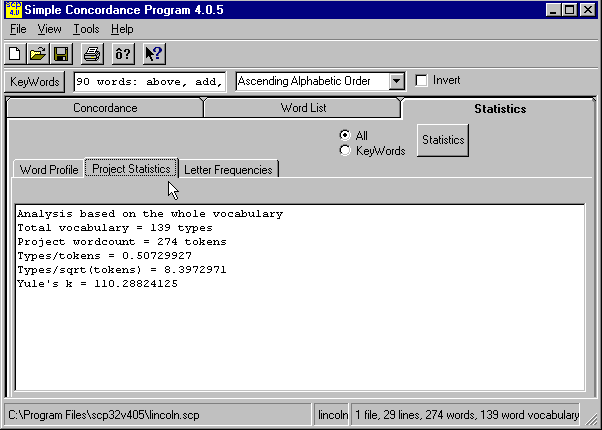The width and height of the screenshot is (602, 430).
Task: Open the Letter Frequencies subtab
Action: (x=228, y=169)
